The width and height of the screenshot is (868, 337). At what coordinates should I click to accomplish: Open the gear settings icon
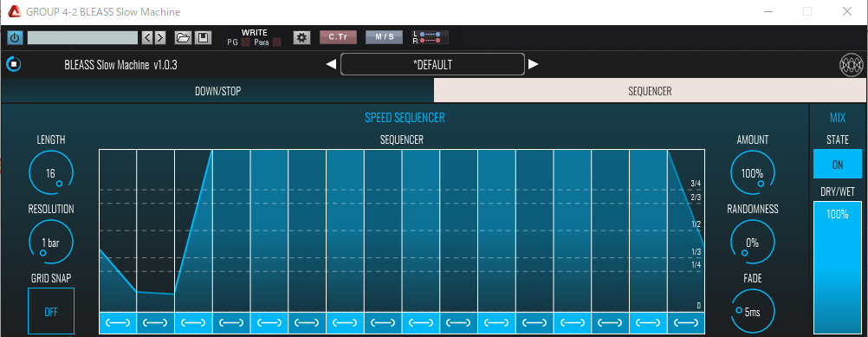[301, 37]
